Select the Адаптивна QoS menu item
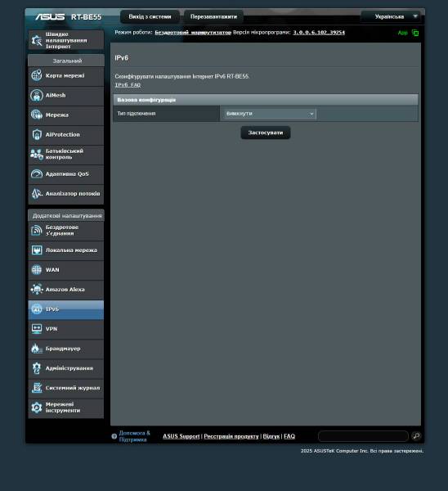The width and height of the screenshot is (448, 491). click(x=66, y=174)
